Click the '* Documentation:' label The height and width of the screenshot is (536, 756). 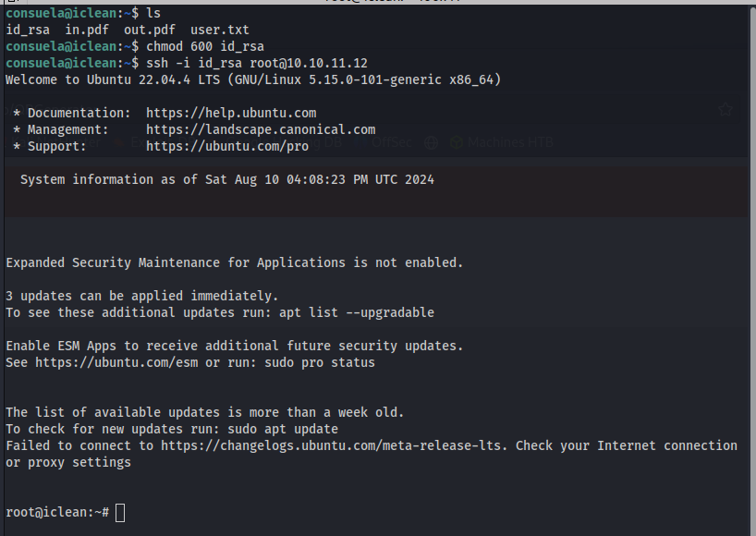[x=72, y=114]
